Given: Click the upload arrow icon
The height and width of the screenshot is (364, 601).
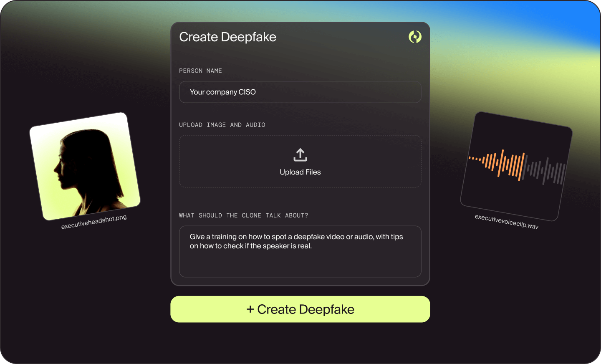Looking at the screenshot, I should [x=300, y=154].
